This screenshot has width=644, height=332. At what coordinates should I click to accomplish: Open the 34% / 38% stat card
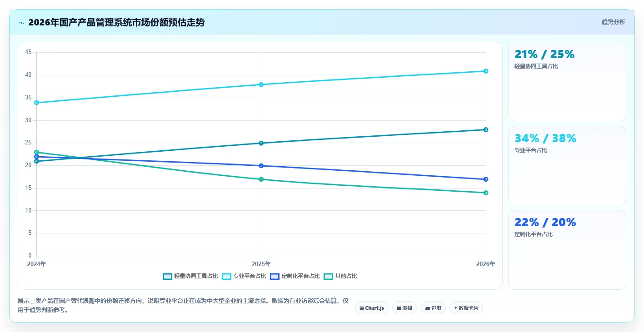tap(567, 165)
